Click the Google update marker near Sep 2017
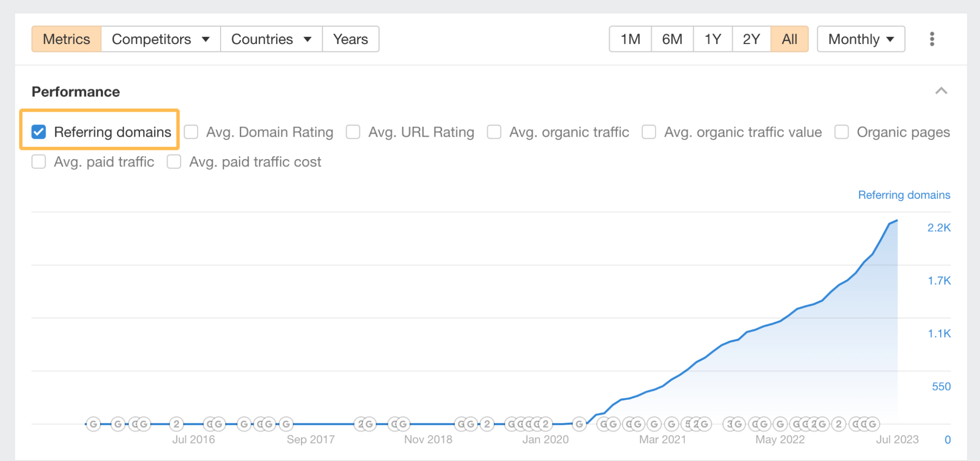The height and width of the screenshot is (461, 980). click(286, 424)
